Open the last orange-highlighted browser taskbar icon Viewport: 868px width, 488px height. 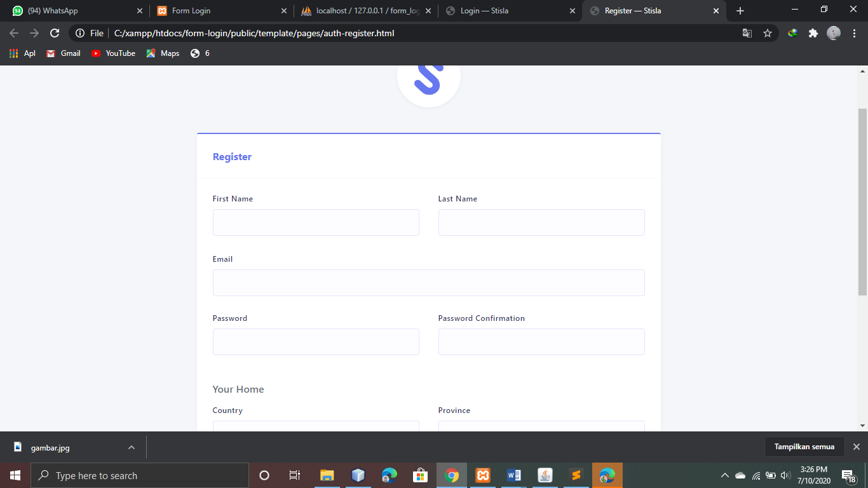[x=607, y=475]
